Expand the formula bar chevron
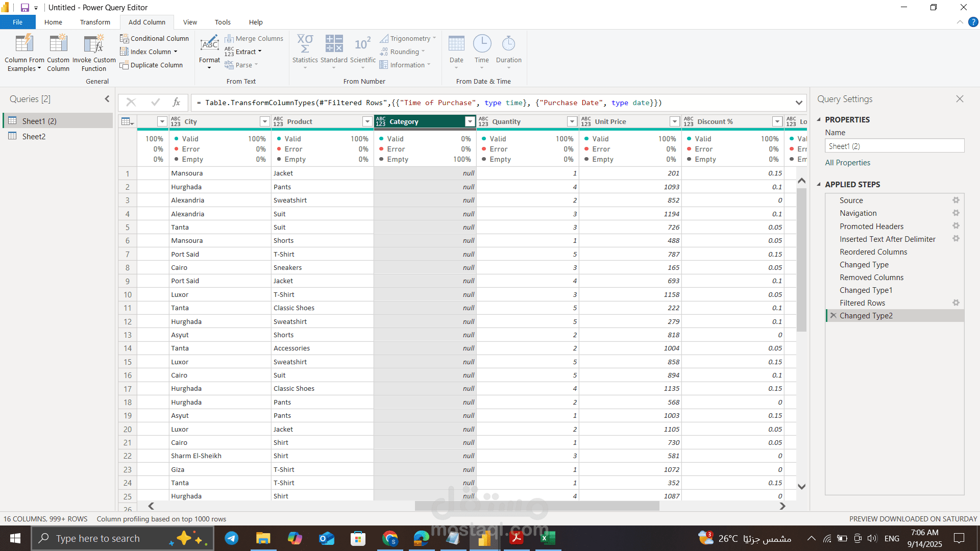Image resolution: width=980 pixels, height=551 pixels. pyautogui.click(x=799, y=103)
